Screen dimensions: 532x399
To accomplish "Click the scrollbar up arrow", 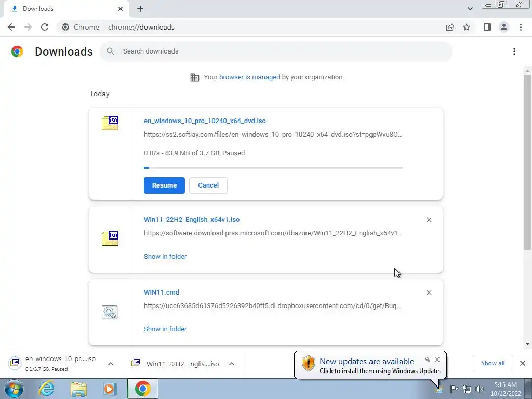I will [x=527, y=71].
